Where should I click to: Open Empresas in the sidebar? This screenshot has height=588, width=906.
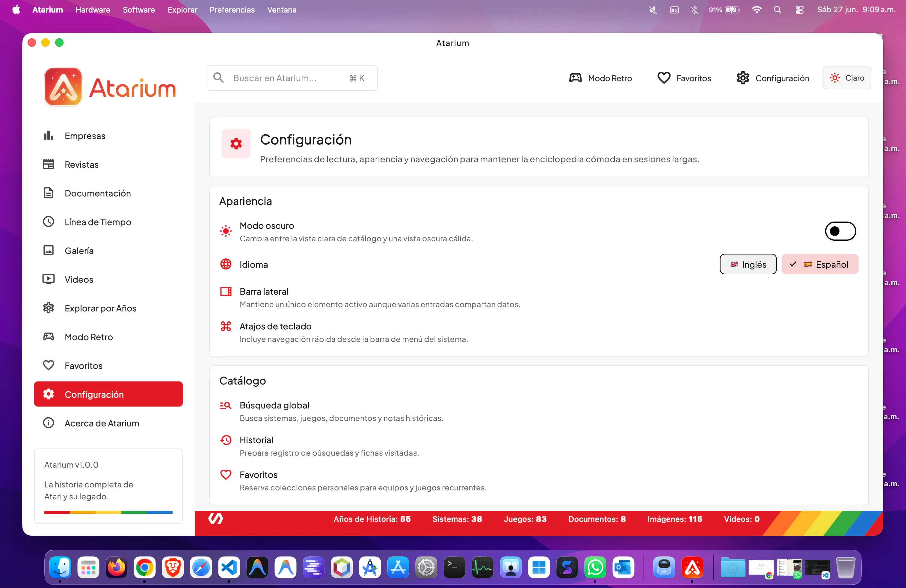[108, 136]
